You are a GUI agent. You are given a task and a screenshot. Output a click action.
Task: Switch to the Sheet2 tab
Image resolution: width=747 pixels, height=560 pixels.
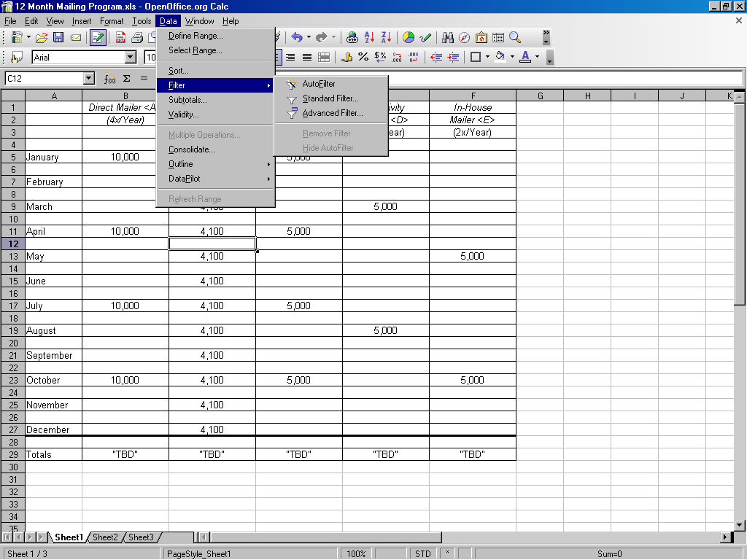point(105,537)
